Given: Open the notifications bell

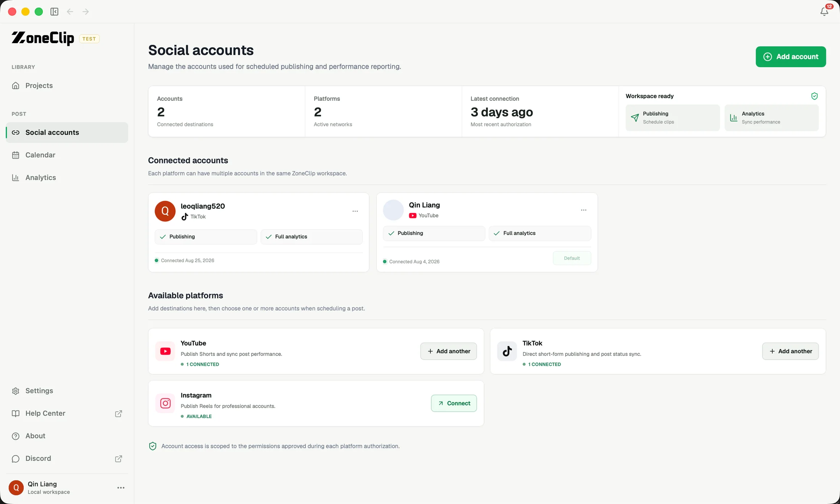Looking at the screenshot, I should pyautogui.click(x=824, y=11).
